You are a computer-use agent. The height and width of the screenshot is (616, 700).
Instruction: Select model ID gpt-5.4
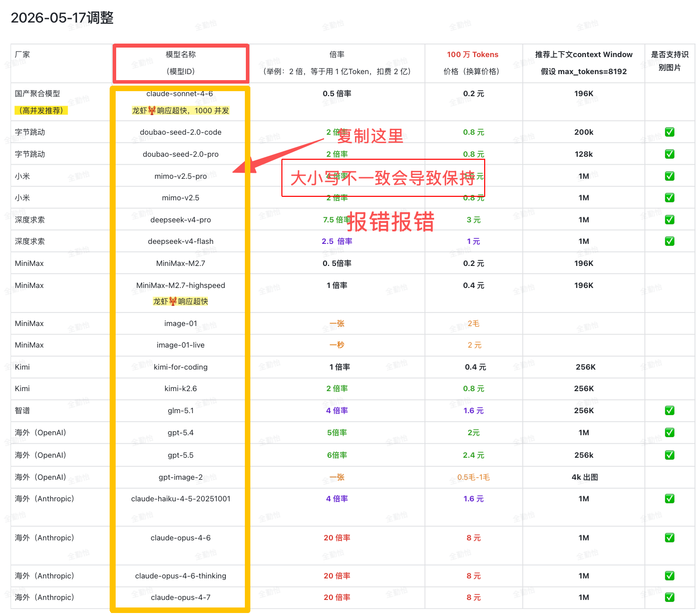(x=181, y=433)
